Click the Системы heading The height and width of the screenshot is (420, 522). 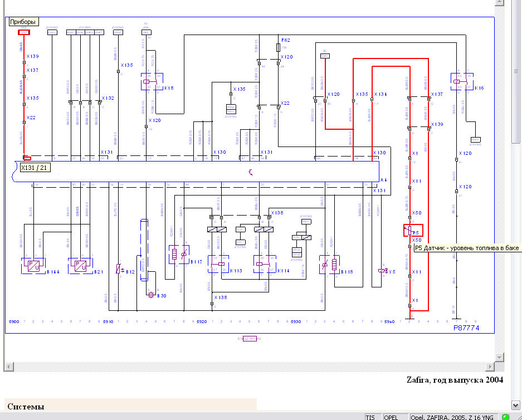26,407
